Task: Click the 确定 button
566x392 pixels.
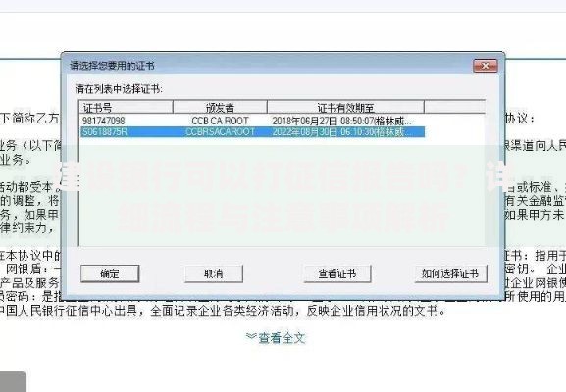Action: click(x=110, y=273)
